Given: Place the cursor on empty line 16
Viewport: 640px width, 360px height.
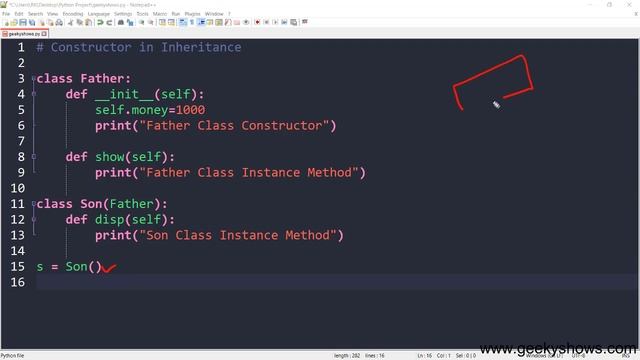Looking at the screenshot, I should tap(337, 282).
